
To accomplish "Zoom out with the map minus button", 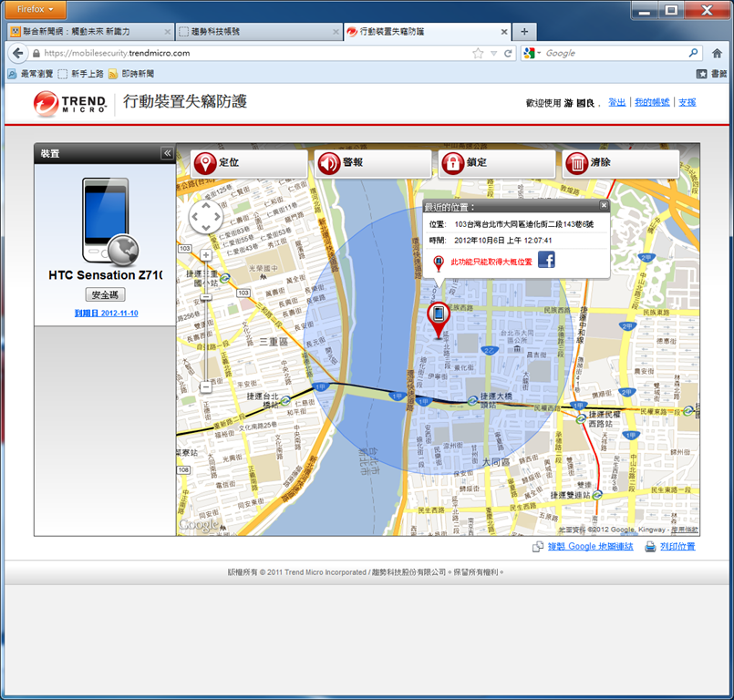I will tap(206, 387).
